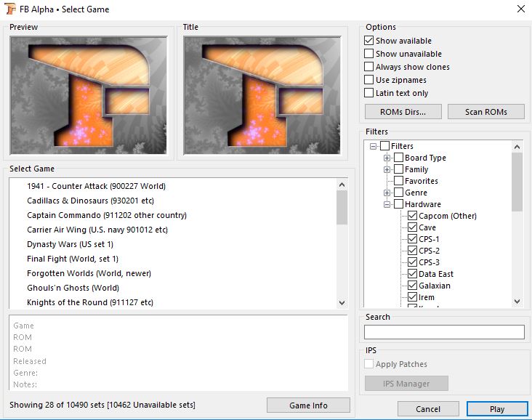Expand the Family filter node
This screenshot has width=532, height=420.
pos(387,169)
